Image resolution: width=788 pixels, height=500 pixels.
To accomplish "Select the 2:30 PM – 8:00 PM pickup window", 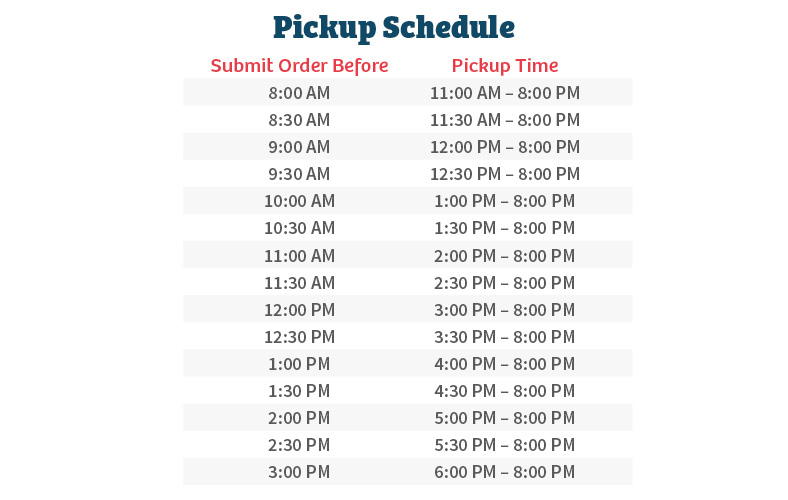I will [x=505, y=283].
